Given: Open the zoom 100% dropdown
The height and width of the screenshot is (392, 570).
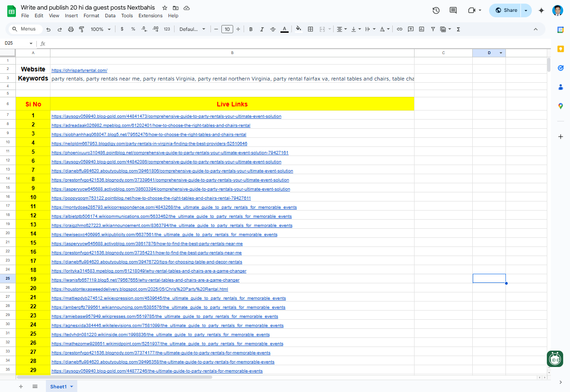Looking at the screenshot, I should click(100, 29).
